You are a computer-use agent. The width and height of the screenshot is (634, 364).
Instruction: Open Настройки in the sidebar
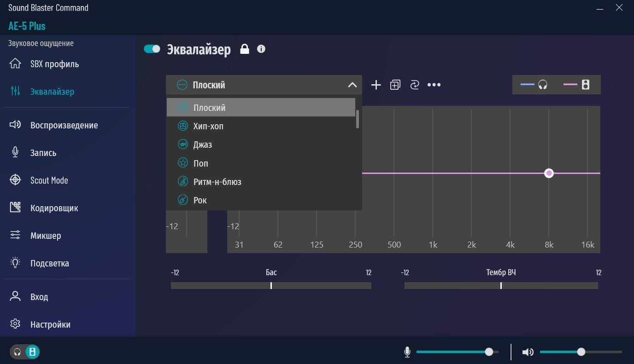(50, 324)
